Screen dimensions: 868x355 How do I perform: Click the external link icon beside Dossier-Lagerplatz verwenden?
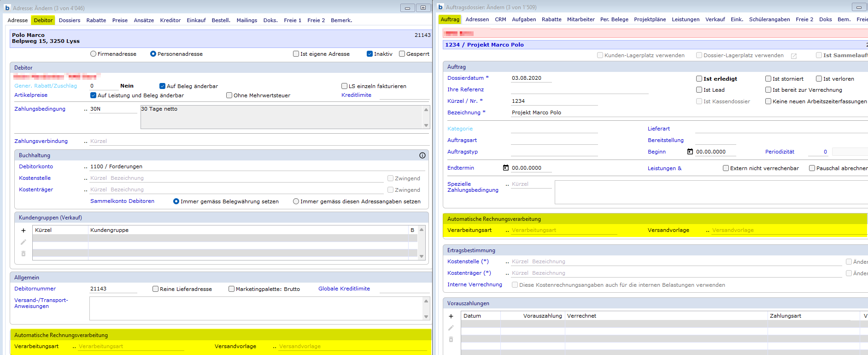coord(794,56)
